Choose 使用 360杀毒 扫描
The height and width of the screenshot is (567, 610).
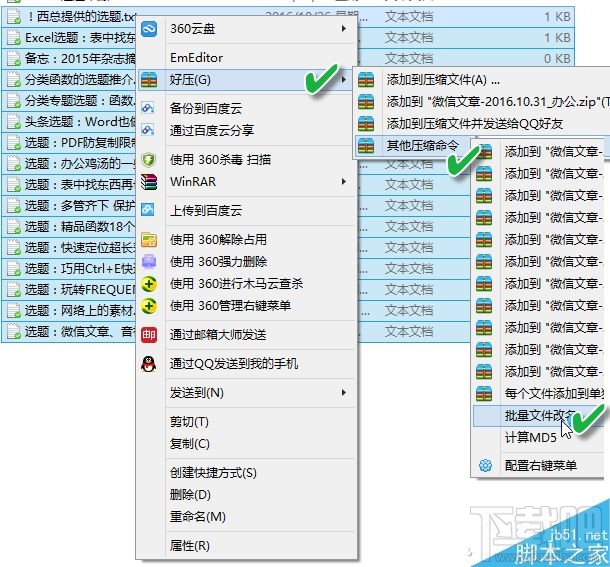[x=220, y=160]
